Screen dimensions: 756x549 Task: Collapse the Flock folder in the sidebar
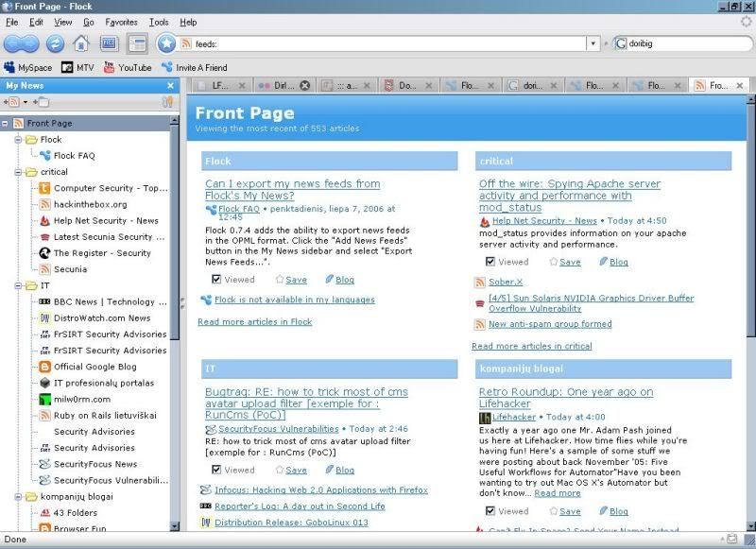[18, 140]
